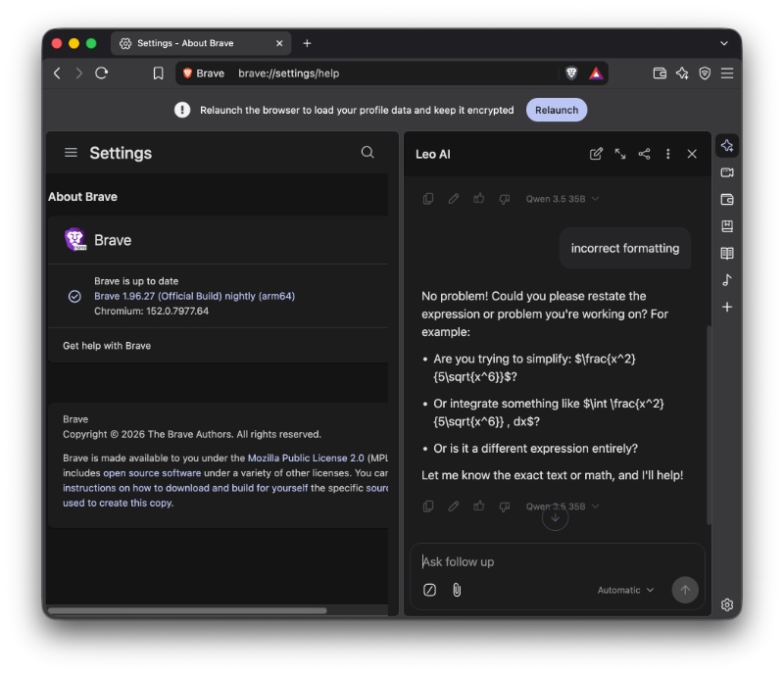Viewport: 784px width, 675px height.
Task: Copy the last Leo response
Action: (428, 506)
